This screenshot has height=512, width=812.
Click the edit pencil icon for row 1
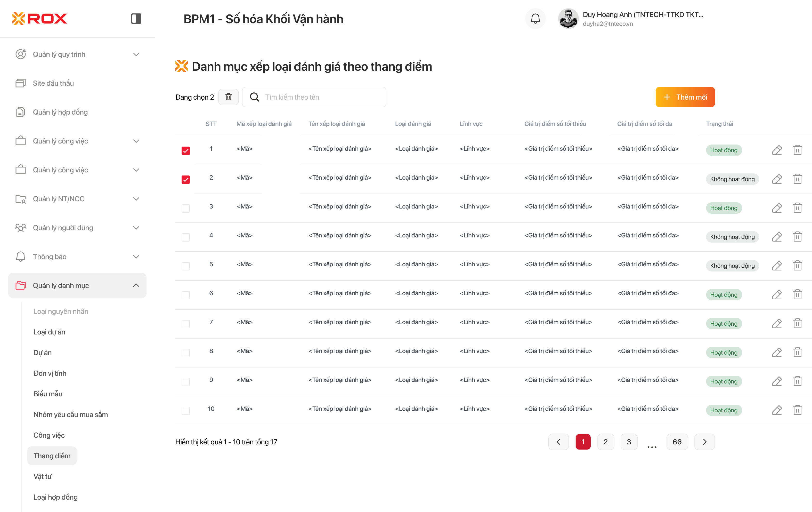click(777, 150)
